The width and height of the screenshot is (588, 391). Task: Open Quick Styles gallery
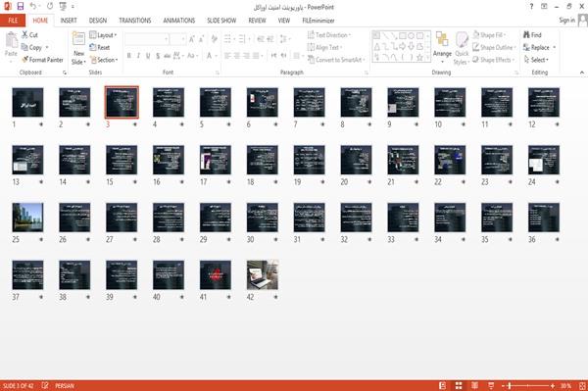[462, 48]
